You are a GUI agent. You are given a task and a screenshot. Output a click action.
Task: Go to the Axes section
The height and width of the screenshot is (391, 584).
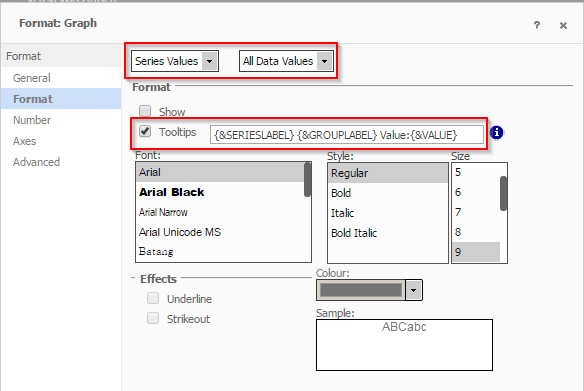coord(61,141)
